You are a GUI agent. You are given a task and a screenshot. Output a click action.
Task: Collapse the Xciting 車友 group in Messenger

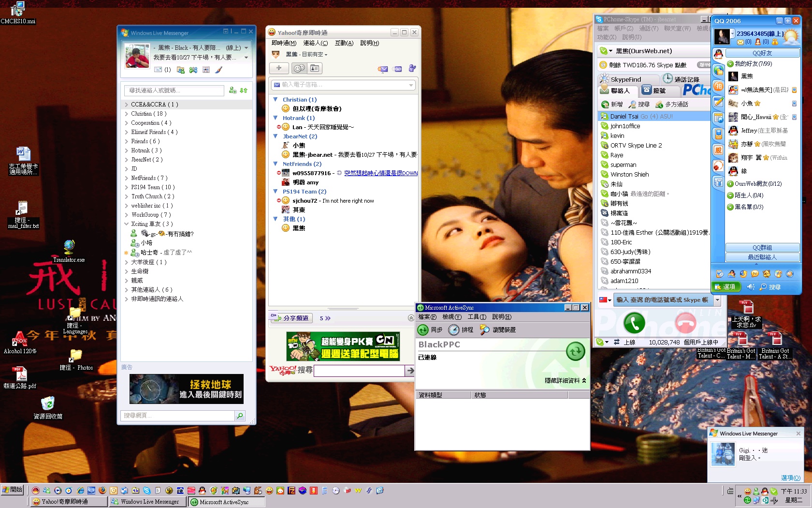(x=127, y=224)
